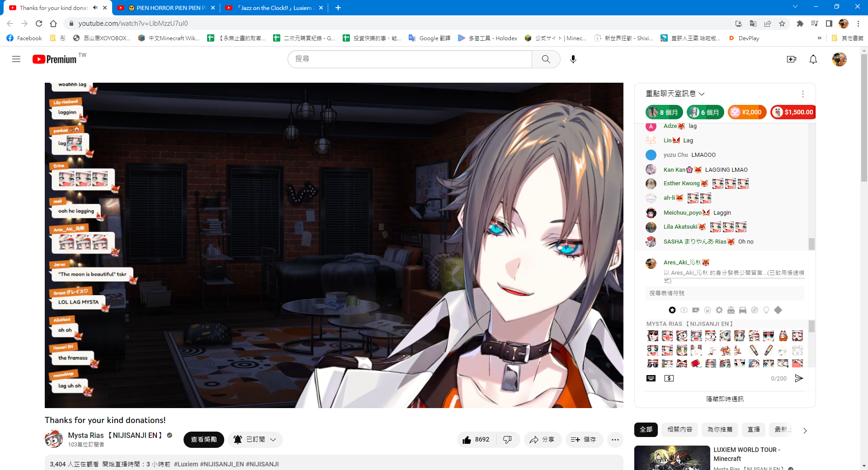Screen dimensions: 868x470
Task: Go to browser home page
Action: 53,23
